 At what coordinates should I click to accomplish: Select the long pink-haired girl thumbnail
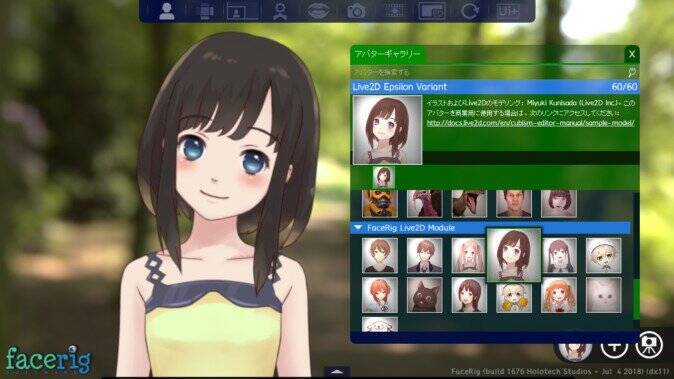(x=468, y=256)
